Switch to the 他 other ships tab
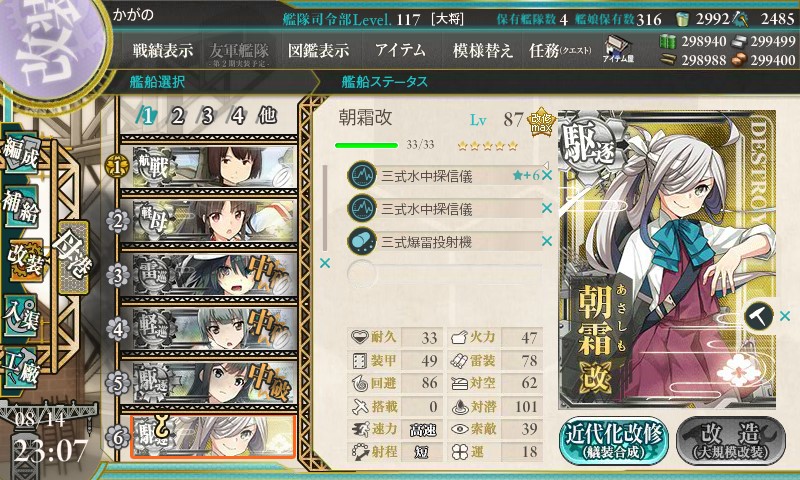Image resolution: width=800 pixels, height=480 pixels. (267, 116)
